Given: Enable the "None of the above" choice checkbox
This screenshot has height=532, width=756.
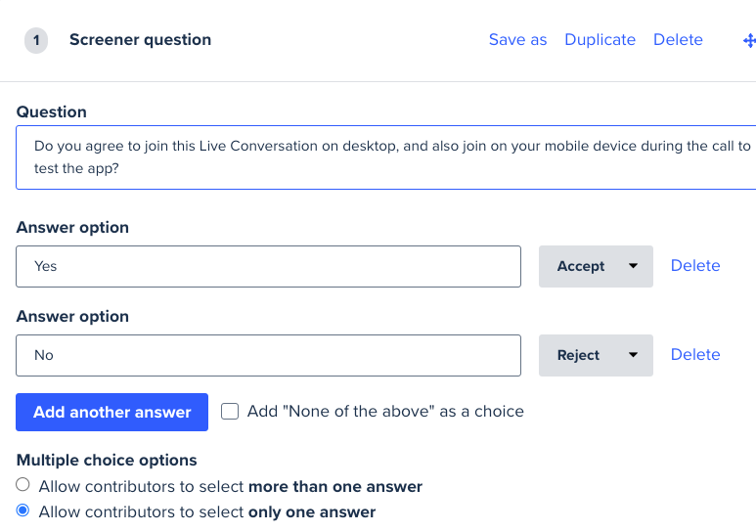Looking at the screenshot, I should tap(230, 412).
